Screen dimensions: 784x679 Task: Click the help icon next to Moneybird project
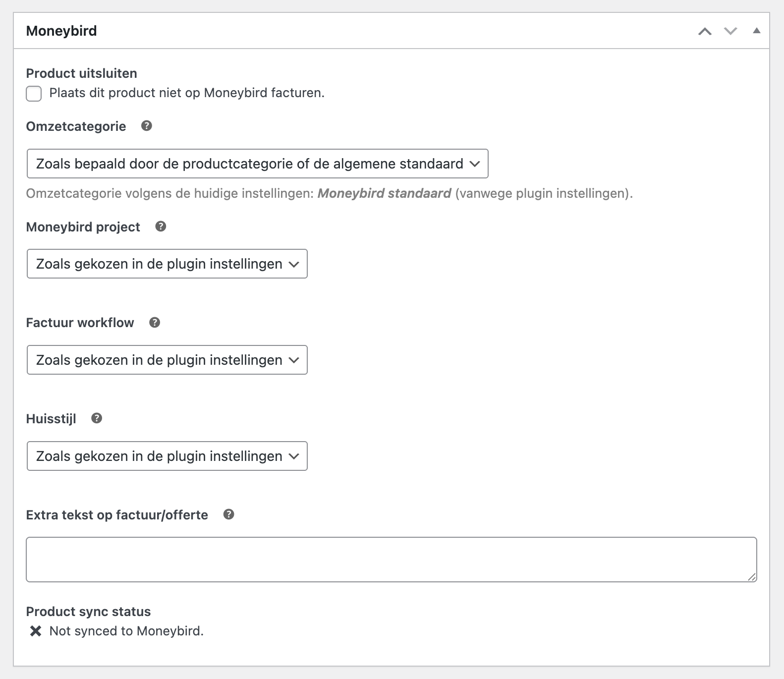161,226
